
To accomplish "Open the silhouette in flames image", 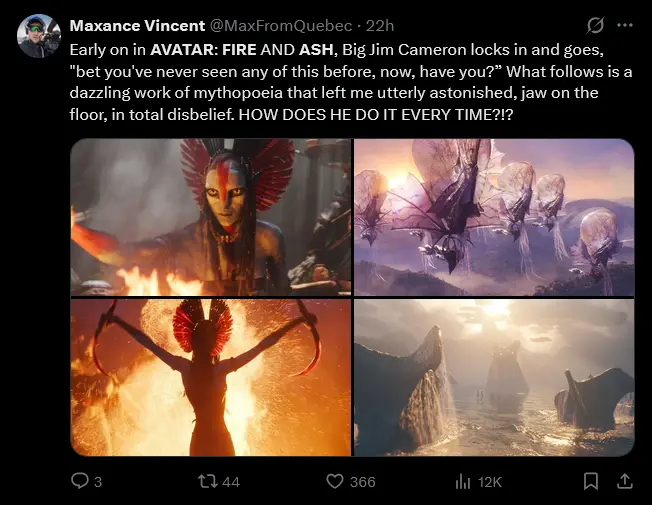I will click(x=211, y=377).
